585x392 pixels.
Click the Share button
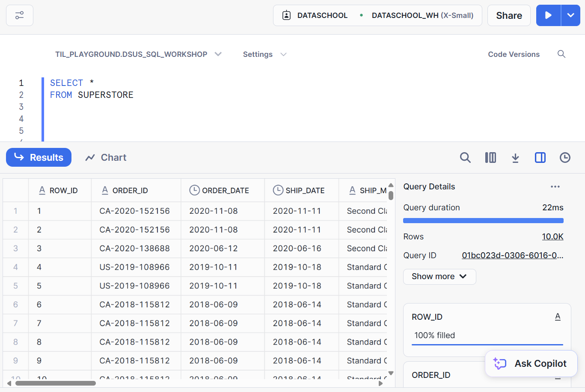509,15
